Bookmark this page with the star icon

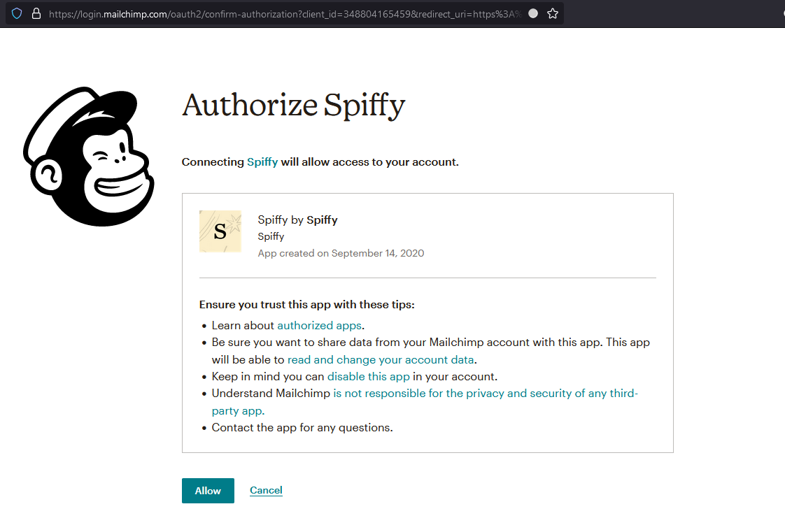pos(553,13)
